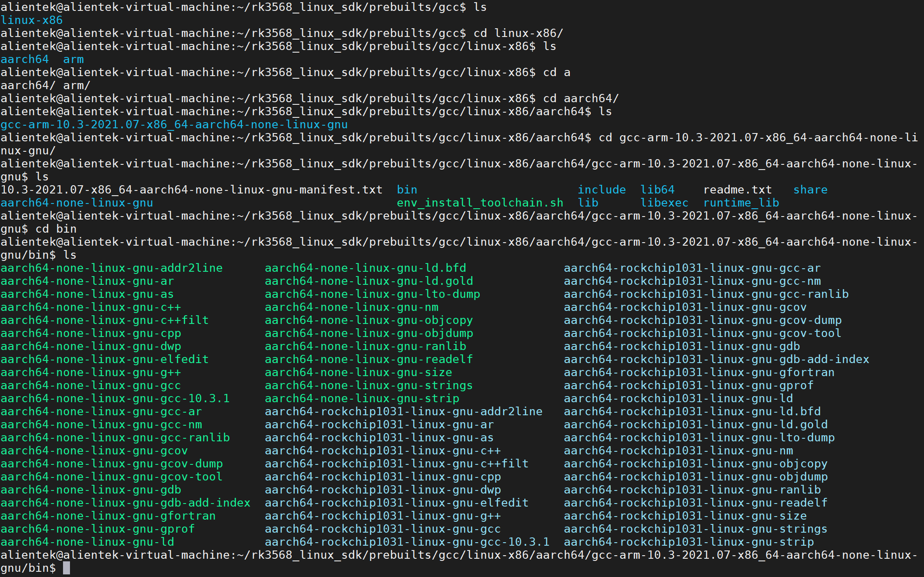
Task: Click the blue bin directory entry
Action: (x=407, y=190)
